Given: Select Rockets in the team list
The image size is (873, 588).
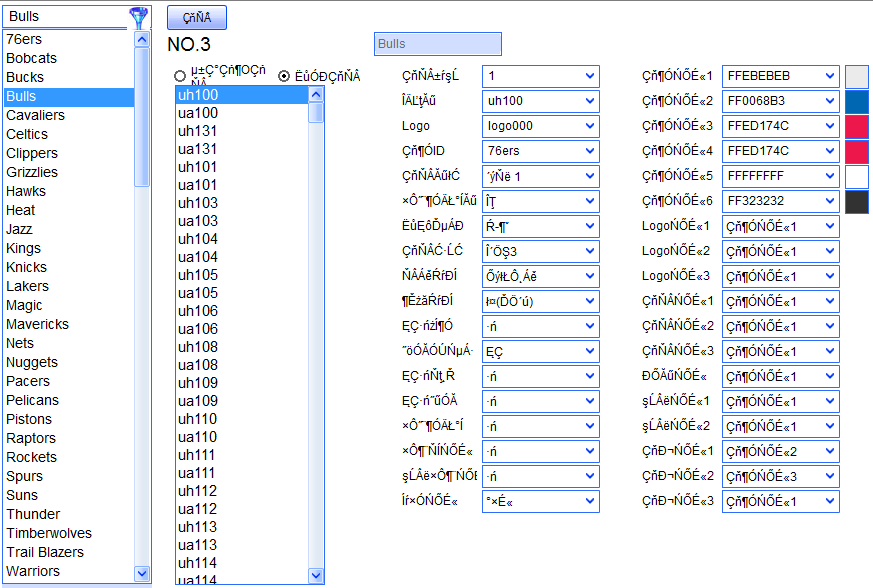Looking at the screenshot, I should [68, 457].
